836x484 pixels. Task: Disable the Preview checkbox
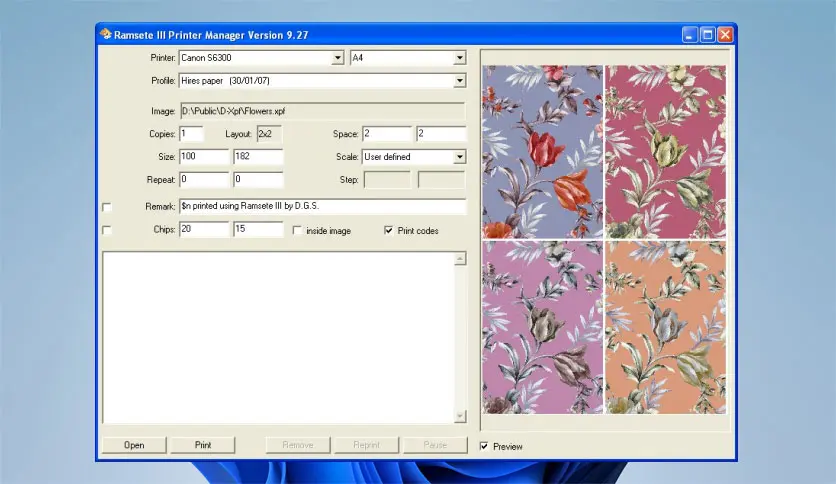tap(484, 446)
